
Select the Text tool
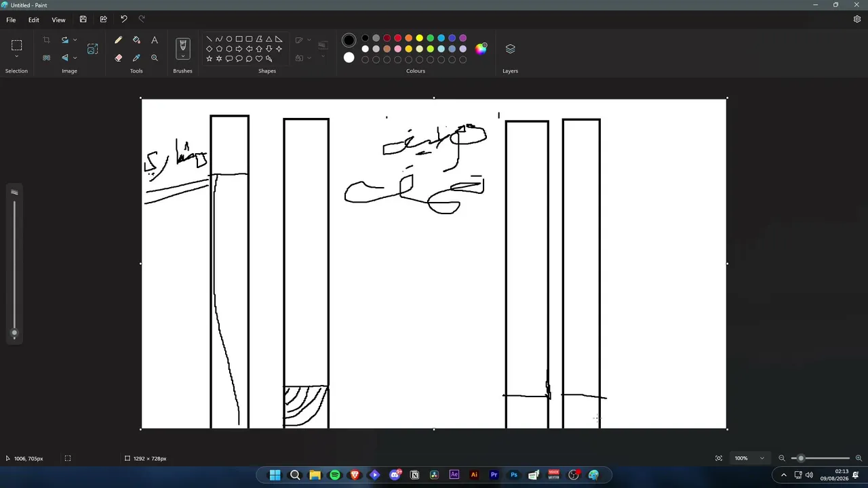coord(155,40)
